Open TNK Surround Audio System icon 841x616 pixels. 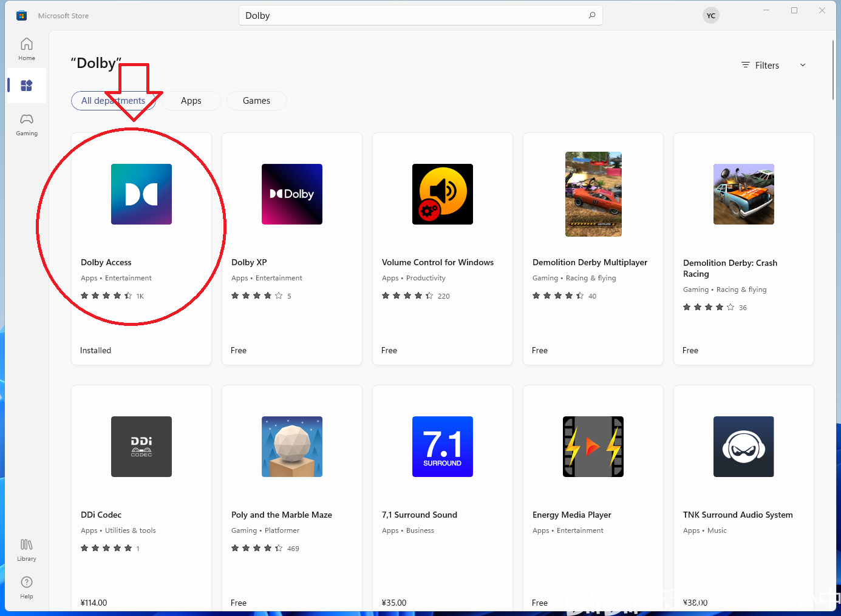click(744, 447)
